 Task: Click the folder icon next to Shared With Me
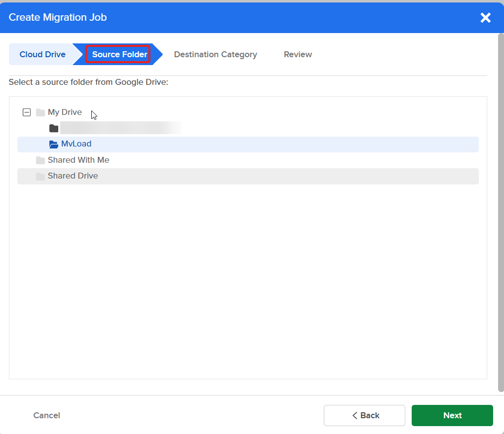pyautogui.click(x=40, y=160)
